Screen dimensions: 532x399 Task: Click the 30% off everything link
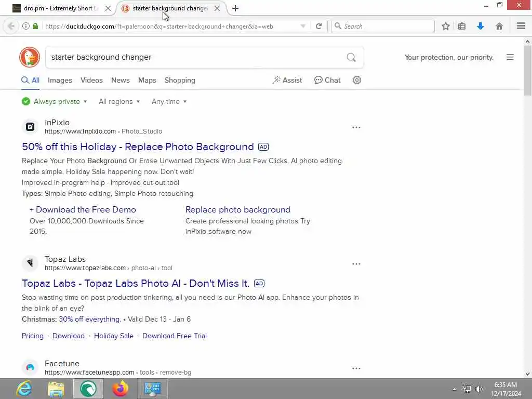[x=90, y=320]
